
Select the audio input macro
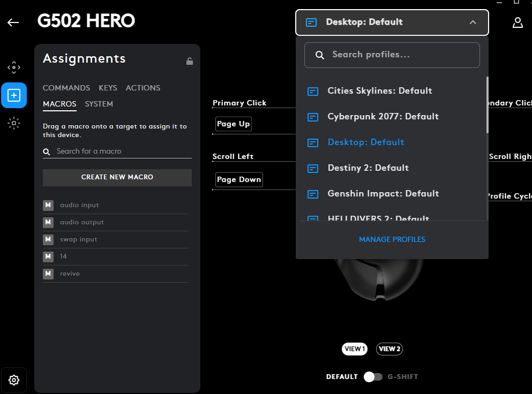[x=115, y=205]
